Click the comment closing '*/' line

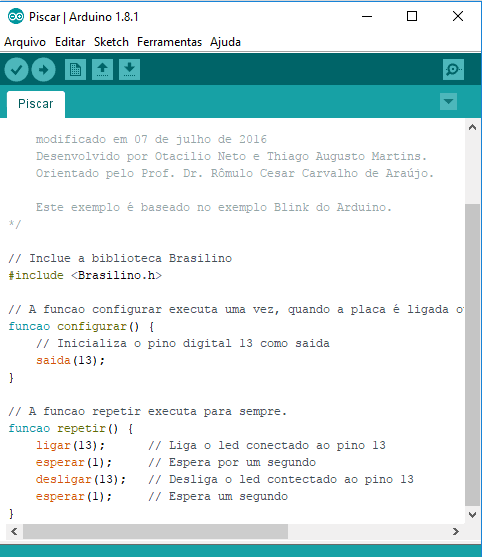tap(15, 225)
